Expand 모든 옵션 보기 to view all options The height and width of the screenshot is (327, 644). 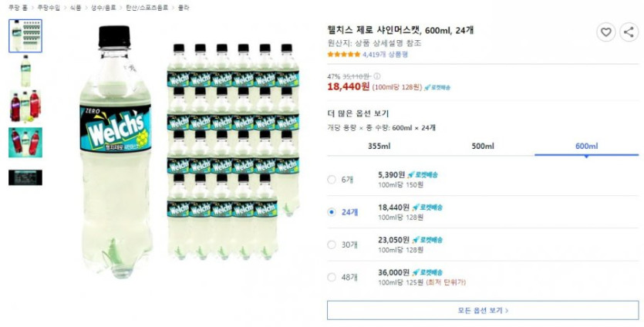coord(483,310)
